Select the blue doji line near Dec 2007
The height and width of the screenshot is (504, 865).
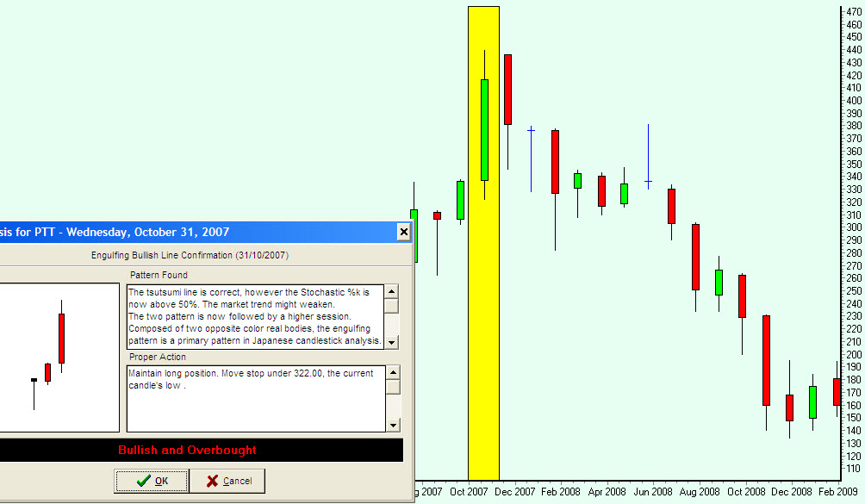tap(532, 159)
